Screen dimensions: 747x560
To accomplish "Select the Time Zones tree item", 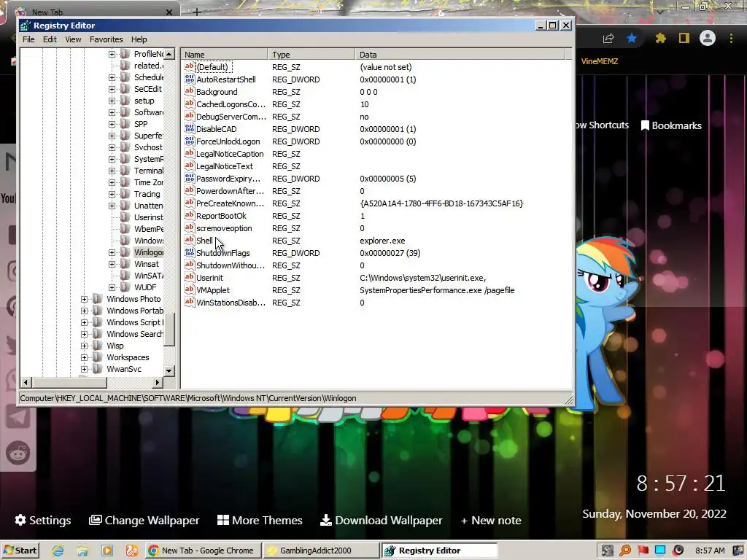I will pyautogui.click(x=148, y=182).
